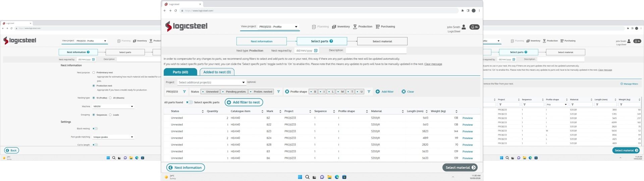
Task: Remove the Unnested status filter chip
Action: (203, 92)
